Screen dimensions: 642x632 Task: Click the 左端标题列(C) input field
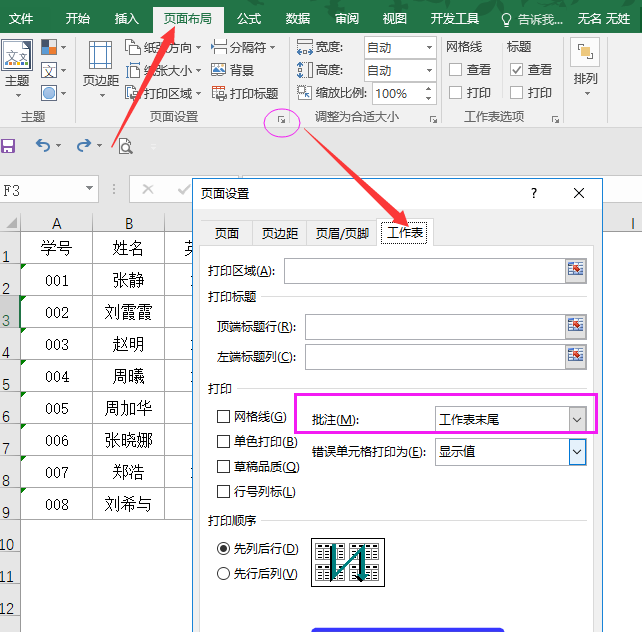(x=435, y=357)
